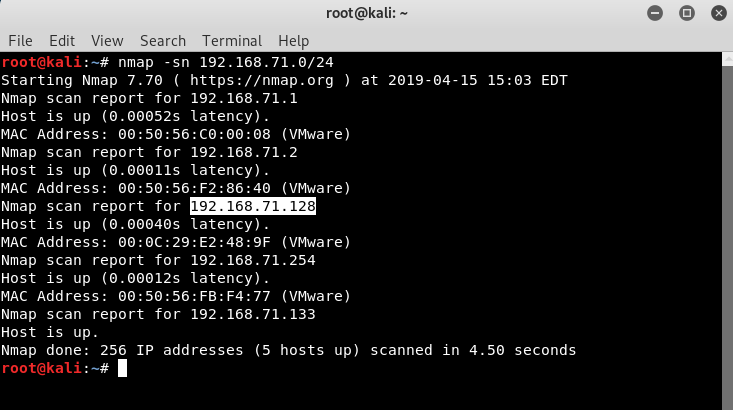The height and width of the screenshot is (410, 733).
Task: Maximize the terminal window
Action: point(687,13)
